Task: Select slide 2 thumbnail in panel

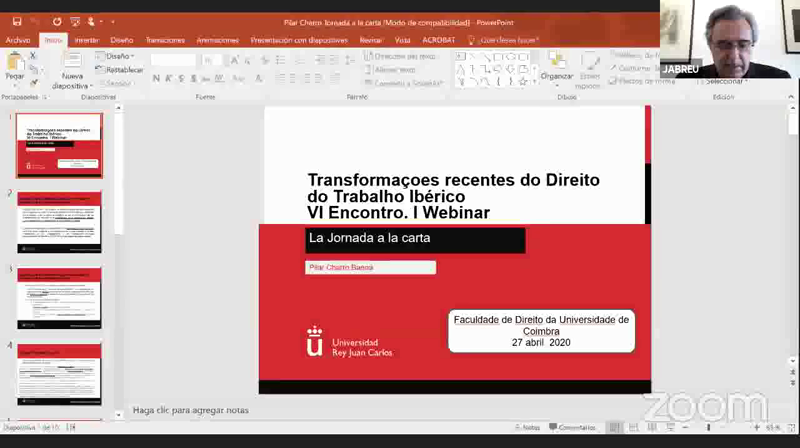Action: [59, 221]
